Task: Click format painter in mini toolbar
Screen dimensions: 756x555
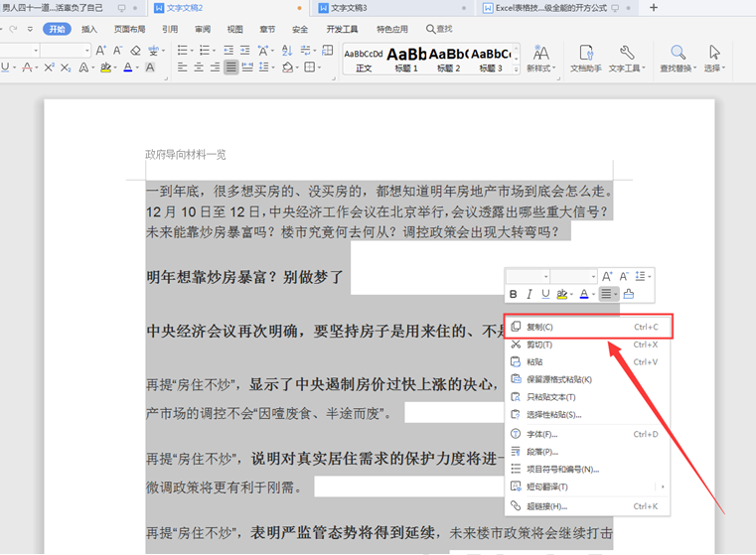Action: 628,294
